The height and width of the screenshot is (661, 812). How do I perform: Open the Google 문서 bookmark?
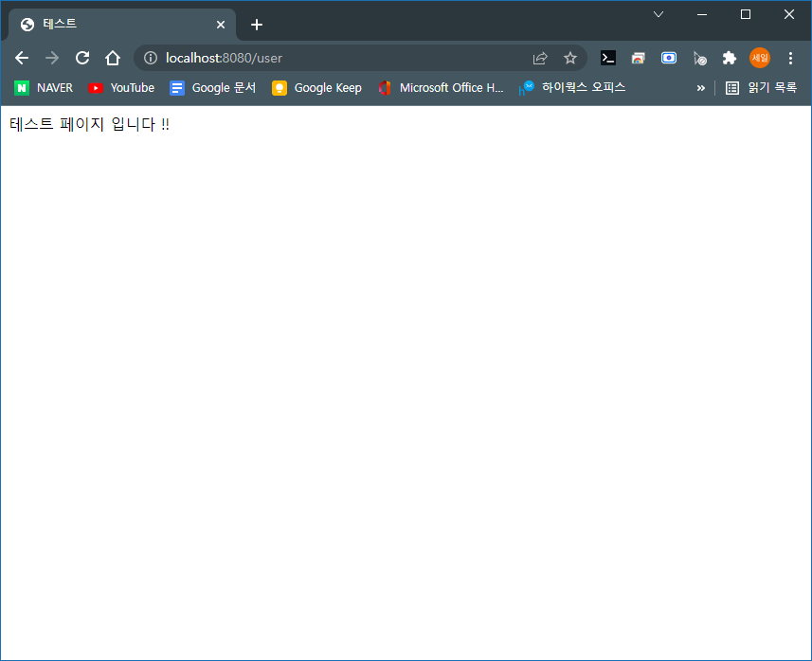tap(213, 88)
